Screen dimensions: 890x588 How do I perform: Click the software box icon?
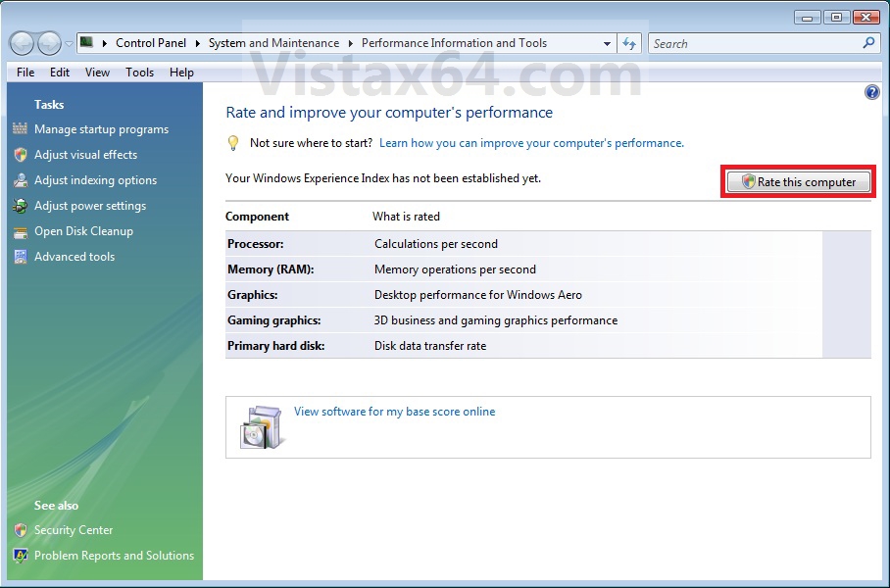(261, 427)
